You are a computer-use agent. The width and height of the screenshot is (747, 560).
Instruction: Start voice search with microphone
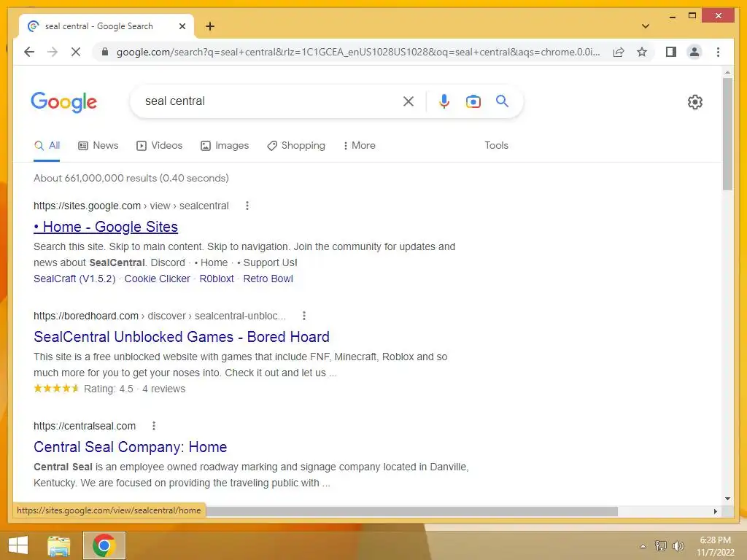tap(444, 101)
